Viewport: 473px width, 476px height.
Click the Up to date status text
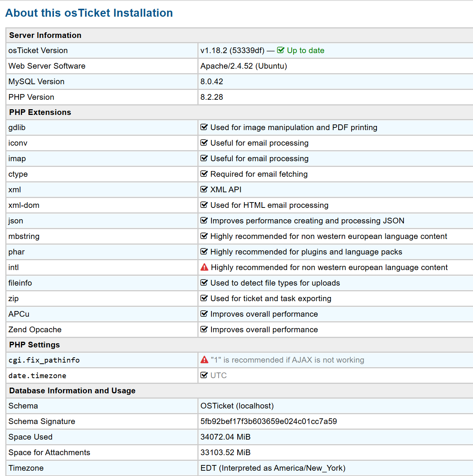305,50
